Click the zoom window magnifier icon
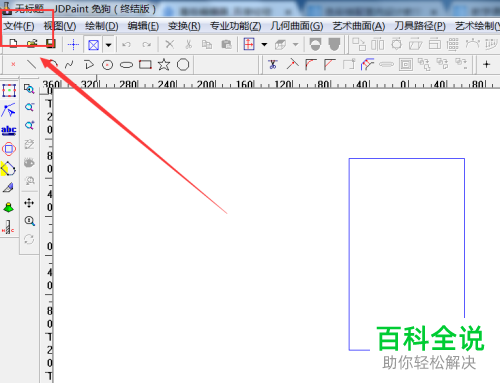 (29, 89)
